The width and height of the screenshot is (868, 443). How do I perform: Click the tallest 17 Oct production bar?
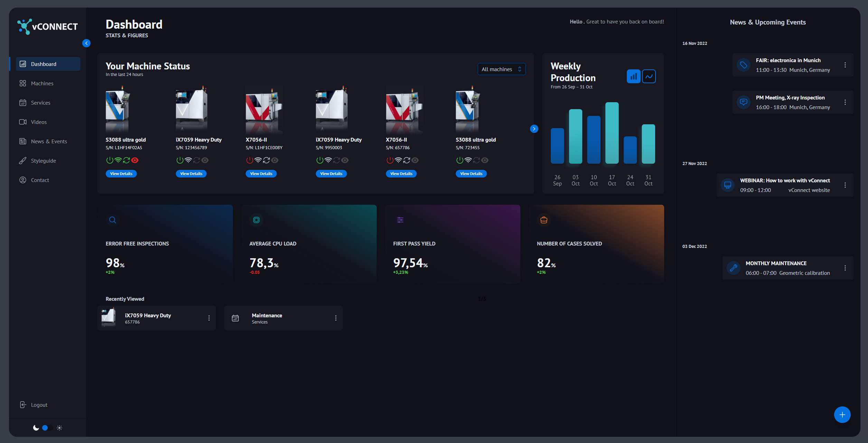pos(612,133)
